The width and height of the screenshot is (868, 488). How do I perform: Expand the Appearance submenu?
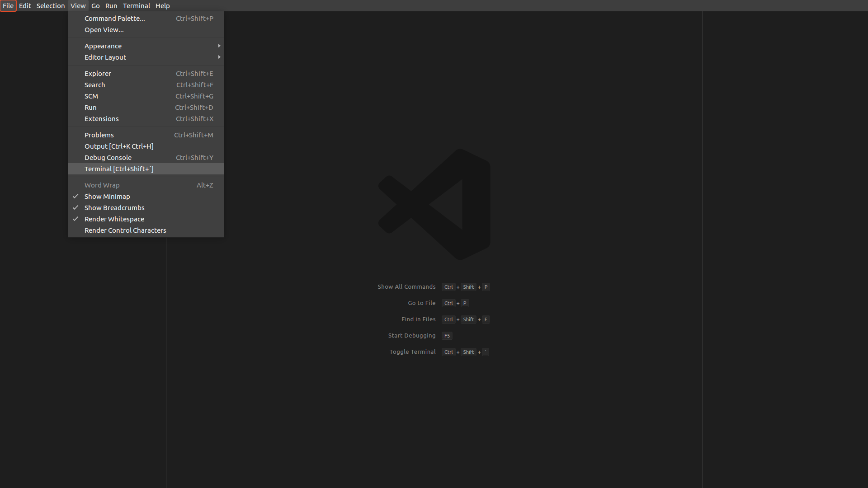pyautogui.click(x=103, y=46)
